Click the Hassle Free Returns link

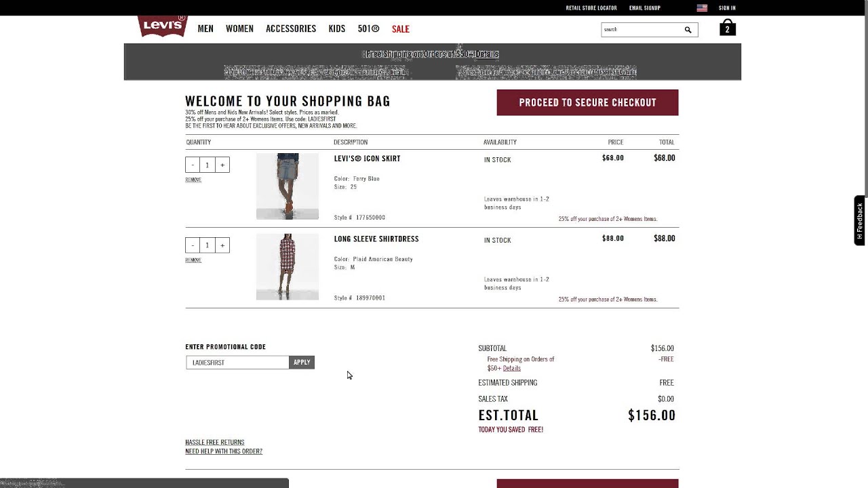click(215, 443)
